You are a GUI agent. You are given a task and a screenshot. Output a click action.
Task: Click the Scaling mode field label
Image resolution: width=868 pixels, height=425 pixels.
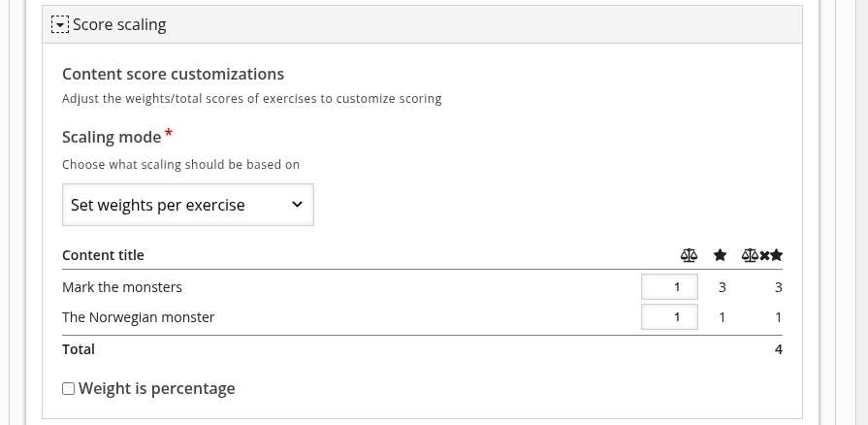[112, 137]
